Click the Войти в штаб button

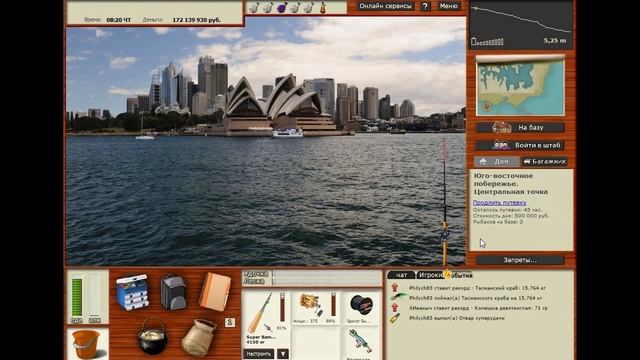click(520, 145)
